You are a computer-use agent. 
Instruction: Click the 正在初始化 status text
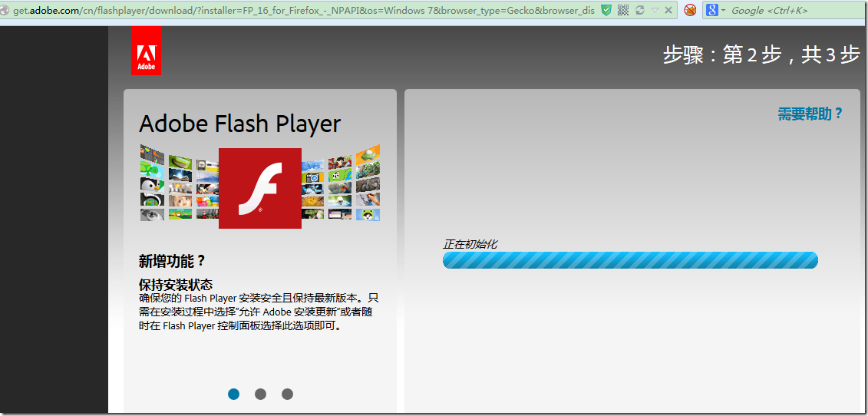[x=470, y=244]
